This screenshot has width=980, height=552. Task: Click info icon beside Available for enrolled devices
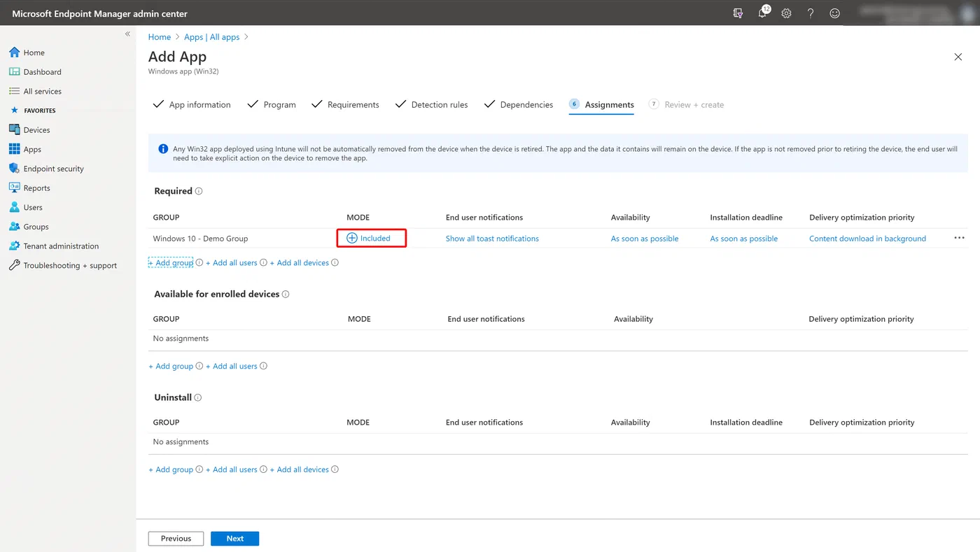tap(286, 295)
